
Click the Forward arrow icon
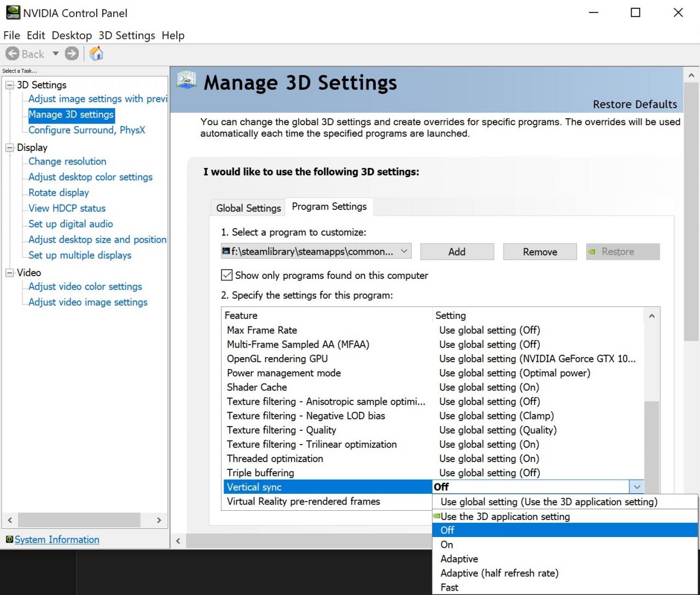pos(72,54)
